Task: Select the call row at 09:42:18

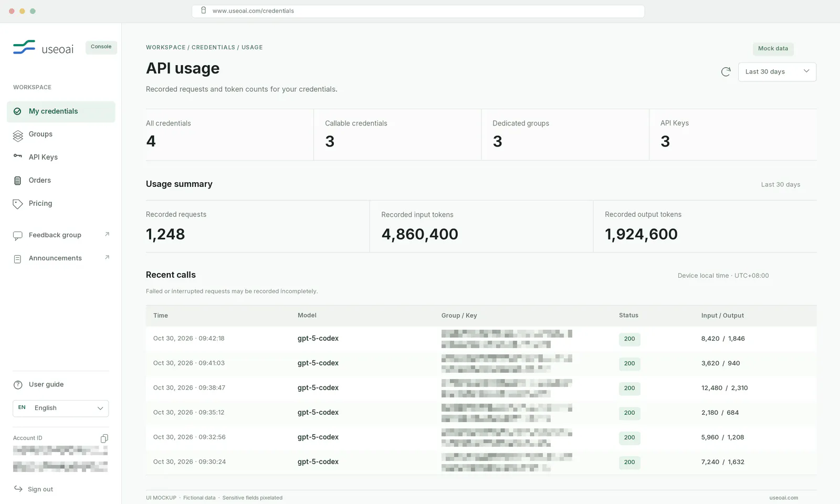Action: [481, 339]
